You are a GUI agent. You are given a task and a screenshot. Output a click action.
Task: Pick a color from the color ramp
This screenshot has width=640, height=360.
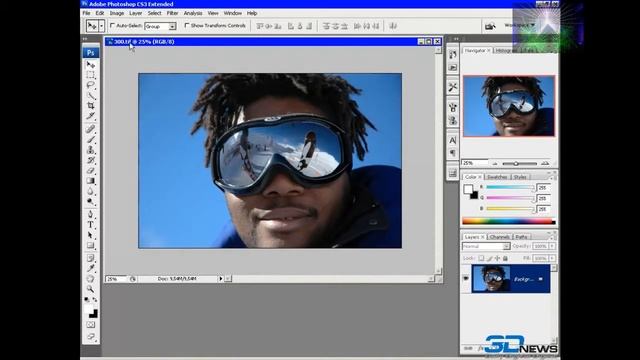[509, 221]
